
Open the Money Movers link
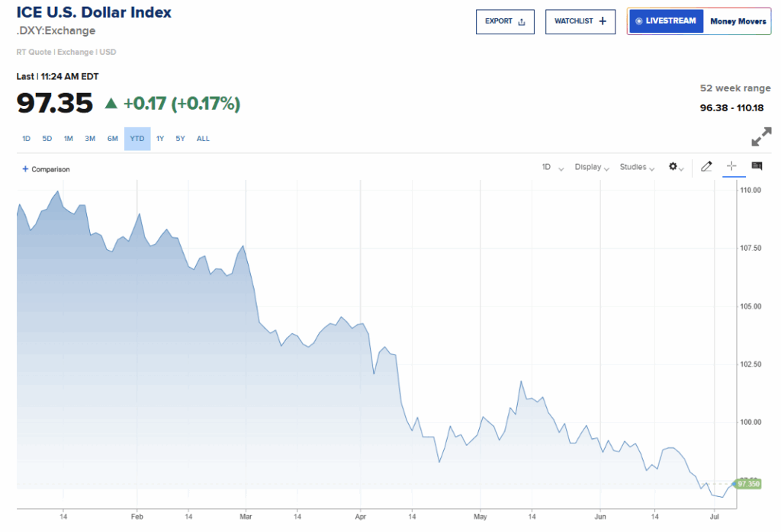(x=738, y=21)
